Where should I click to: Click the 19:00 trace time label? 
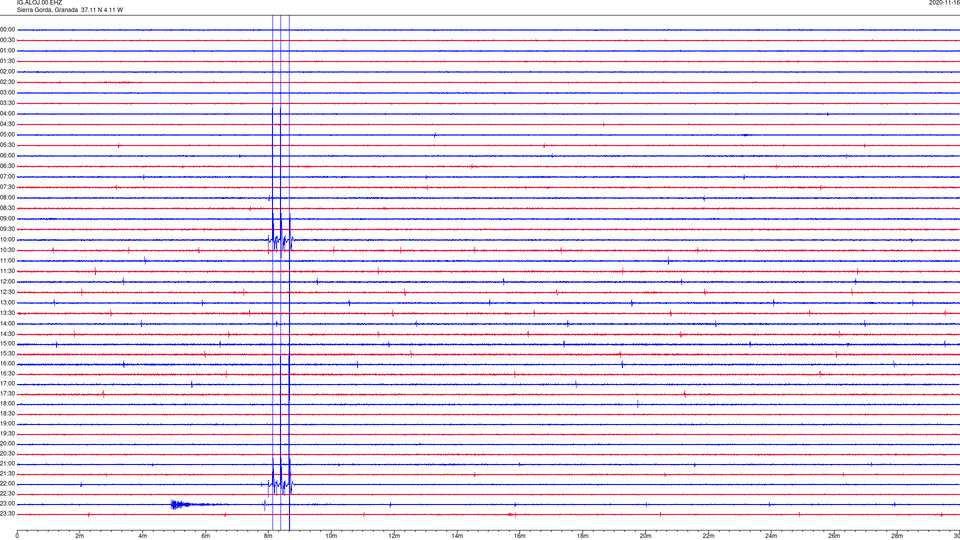coord(8,424)
